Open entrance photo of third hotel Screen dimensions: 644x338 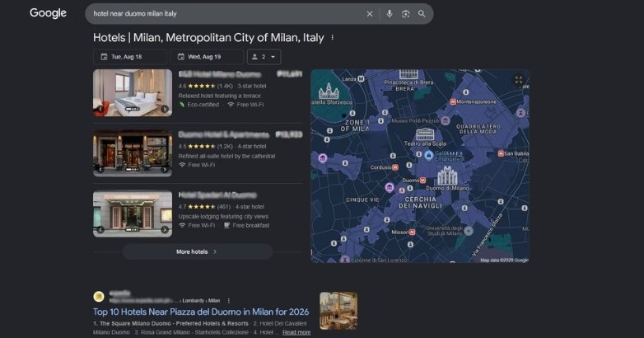133,214
